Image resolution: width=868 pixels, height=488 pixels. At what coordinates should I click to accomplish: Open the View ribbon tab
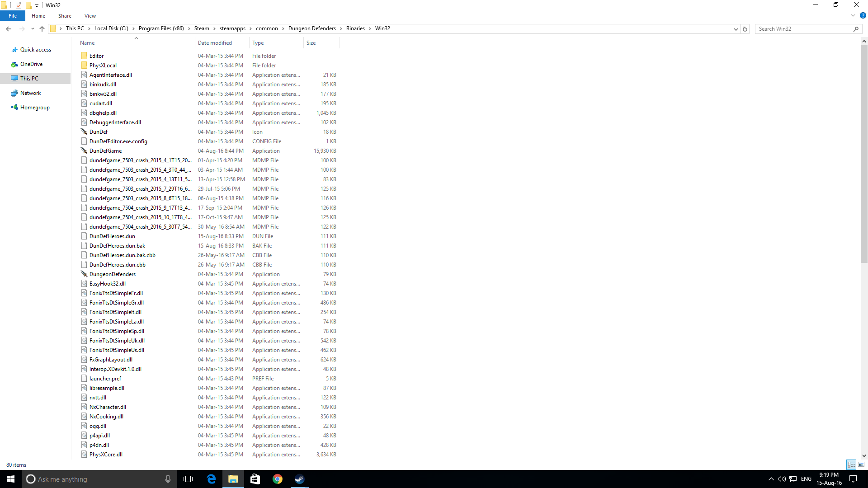(x=90, y=16)
